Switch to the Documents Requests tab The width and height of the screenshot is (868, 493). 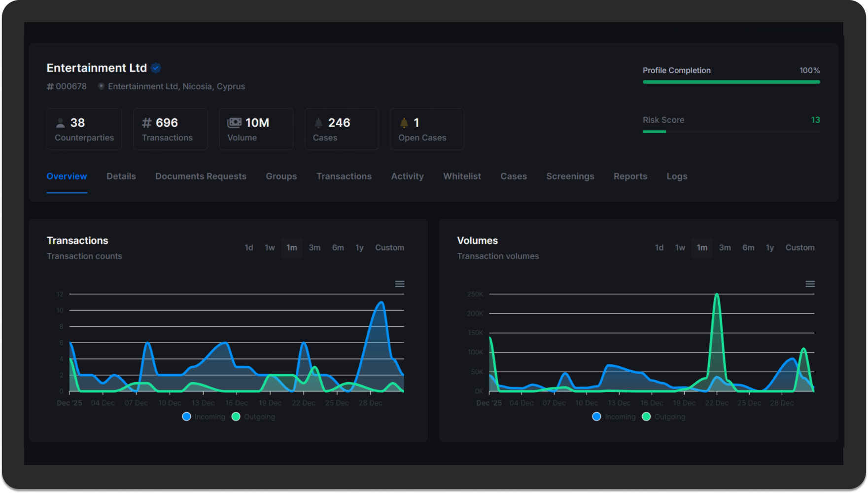201,176
